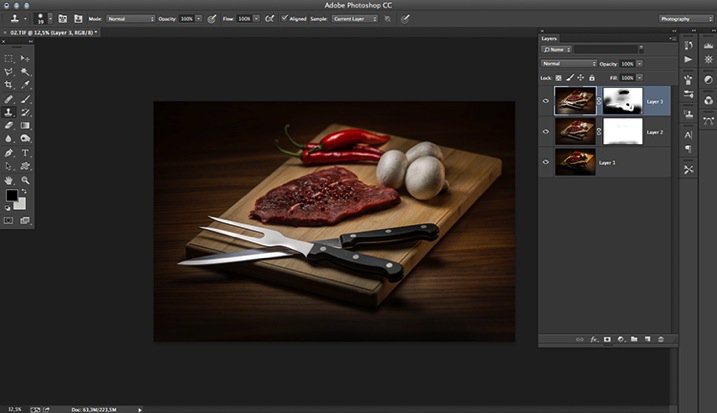717x413 pixels.
Task: Select the Hand tool
Action: [9, 180]
